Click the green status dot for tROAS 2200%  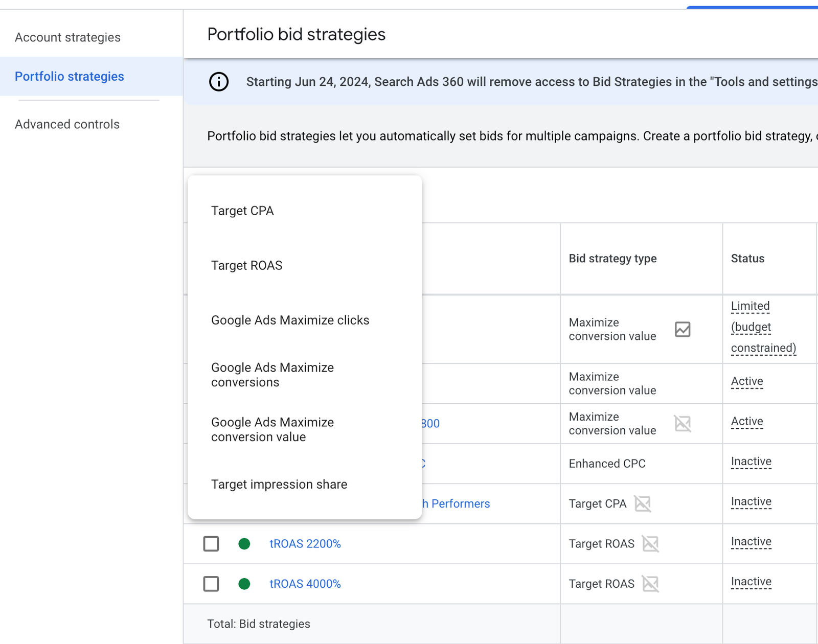coord(244,543)
